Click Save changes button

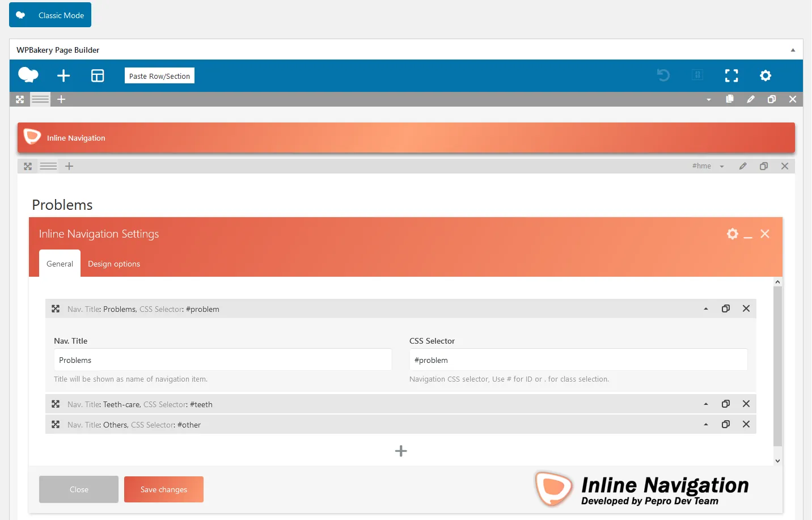click(x=164, y=489)
